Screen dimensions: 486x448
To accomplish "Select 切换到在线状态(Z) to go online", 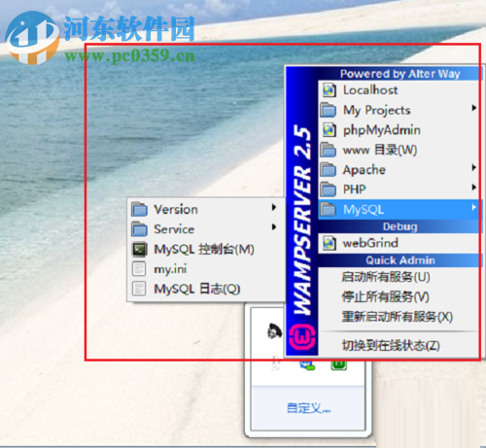I will (x=391, y=346).
